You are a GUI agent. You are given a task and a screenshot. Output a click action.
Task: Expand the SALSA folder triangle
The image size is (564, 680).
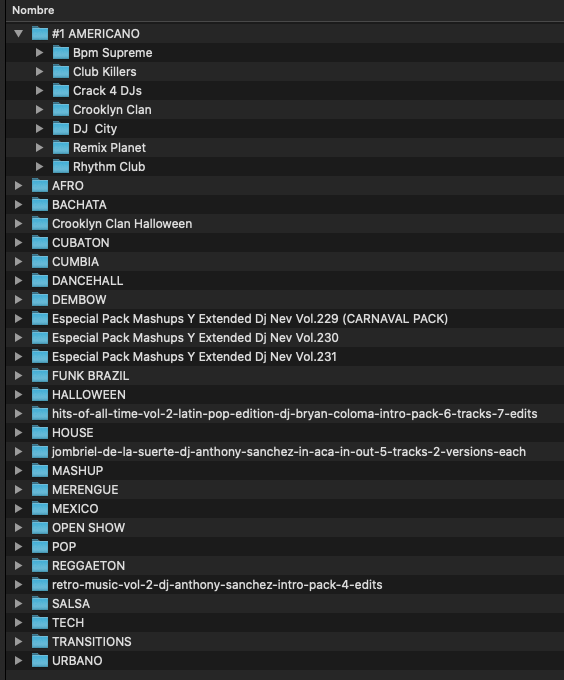click(x=18, y=603)
